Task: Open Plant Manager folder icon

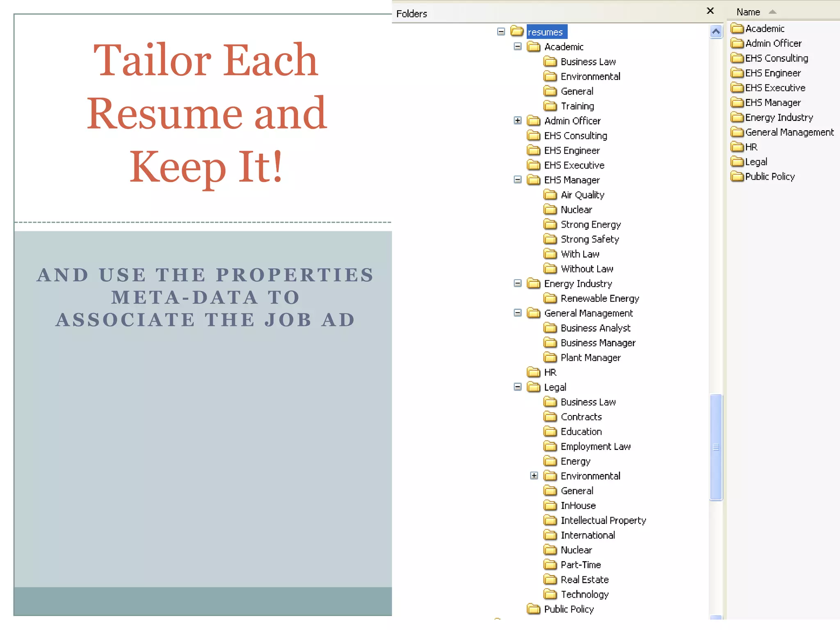Action: [x=550, y=357]
